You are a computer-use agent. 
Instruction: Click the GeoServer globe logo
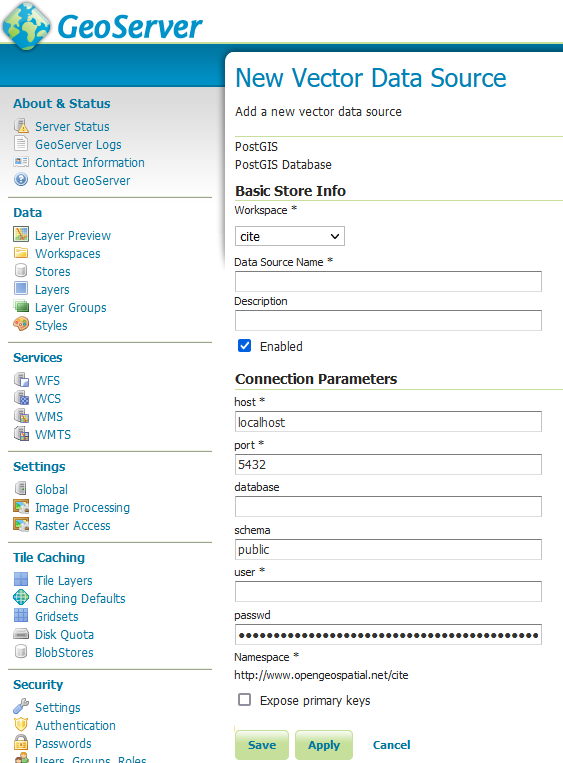click(x=26, y=26)
